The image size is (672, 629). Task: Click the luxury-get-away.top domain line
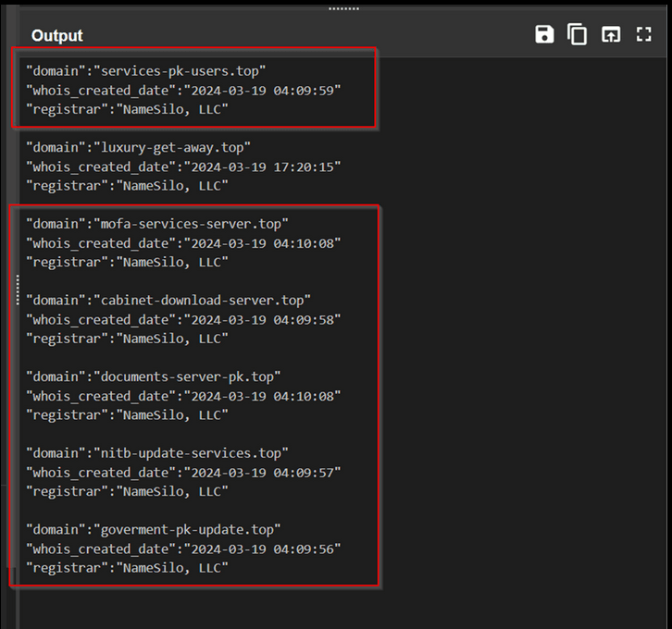tap(138, 147)
